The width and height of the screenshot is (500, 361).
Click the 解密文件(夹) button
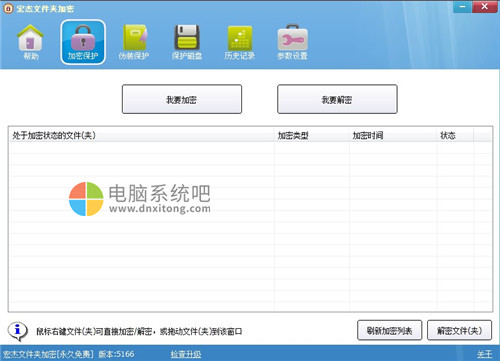459,330
